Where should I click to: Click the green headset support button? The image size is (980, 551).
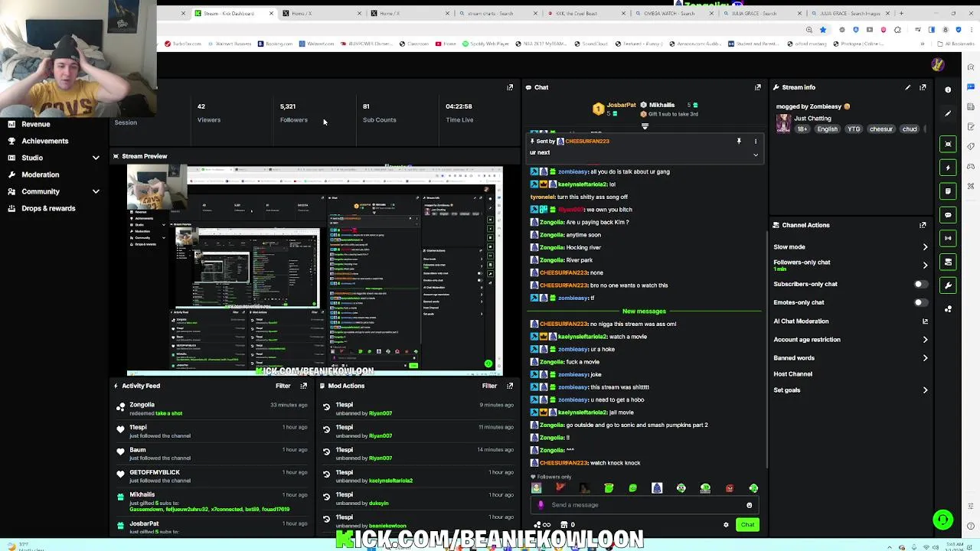943,520
